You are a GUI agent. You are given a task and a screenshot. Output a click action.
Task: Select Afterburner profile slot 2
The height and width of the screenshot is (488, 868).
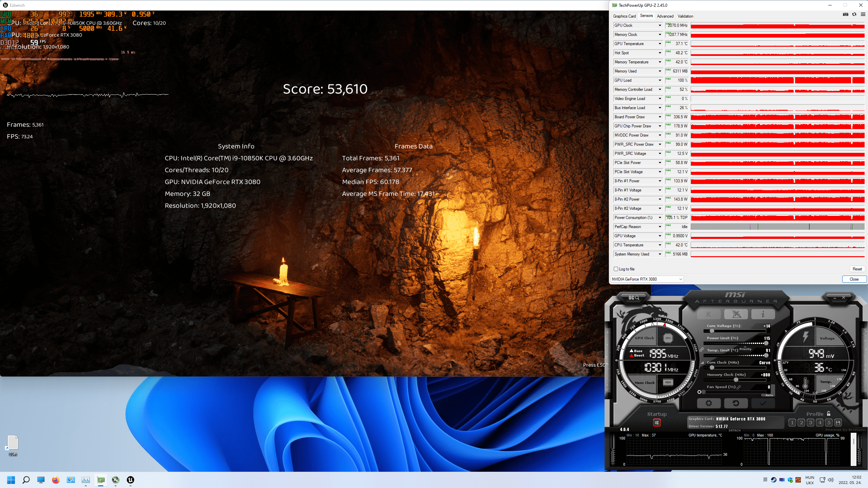(x=801, y=423)
